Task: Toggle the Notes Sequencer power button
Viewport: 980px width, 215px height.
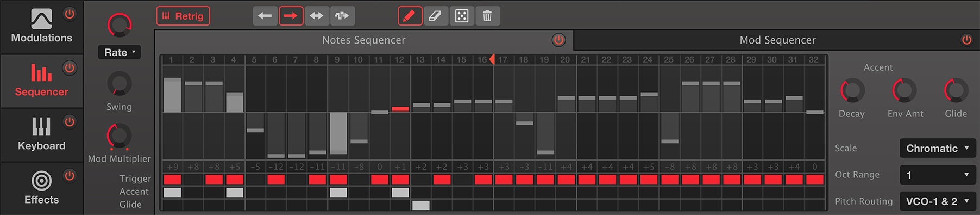Action: click(x=558, y=40)
